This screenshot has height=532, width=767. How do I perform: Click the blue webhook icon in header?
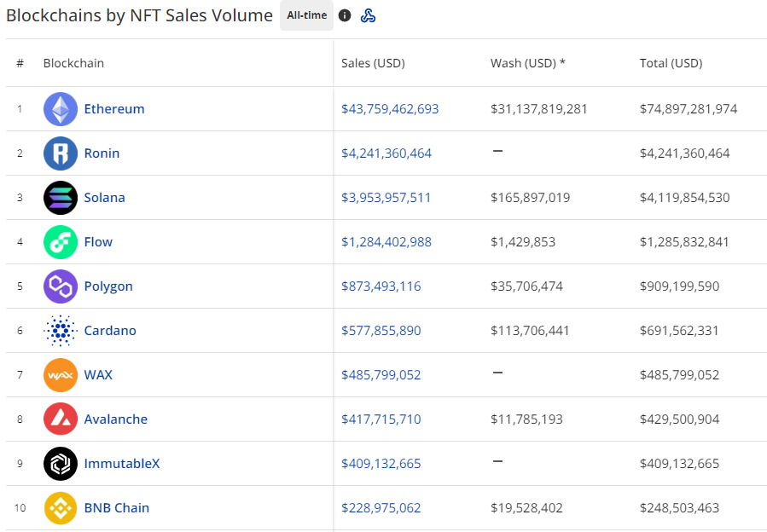(x=368, y=15)
